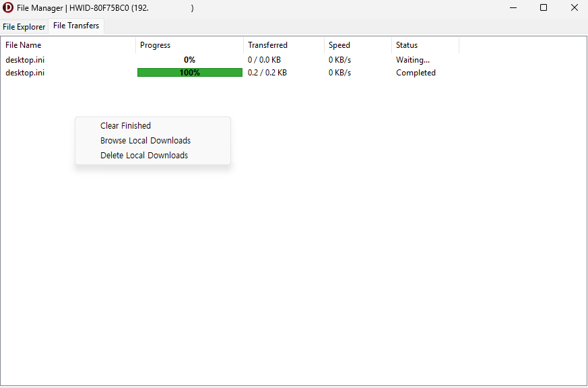This screenshot has width=588, height=388.
Task: Click the Progress column header
Action: [x=189, y=45]
